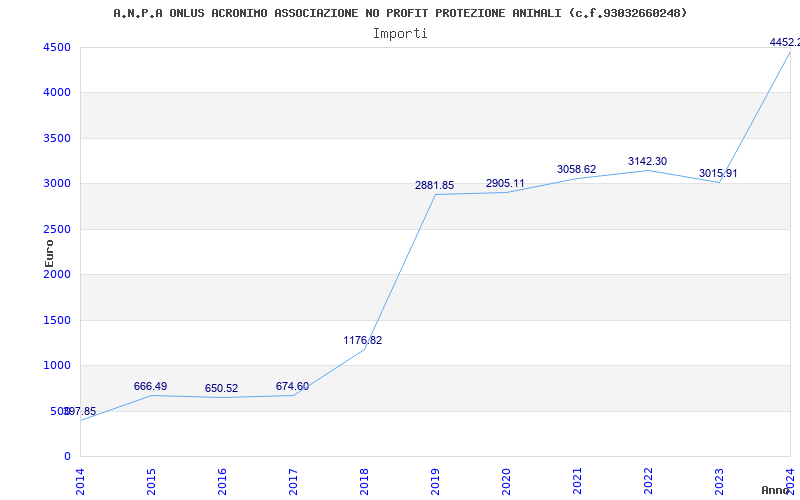800x500 pixels.
Task: Click the 4500 y-axis tick label
Action: click(x=57, y=47)
